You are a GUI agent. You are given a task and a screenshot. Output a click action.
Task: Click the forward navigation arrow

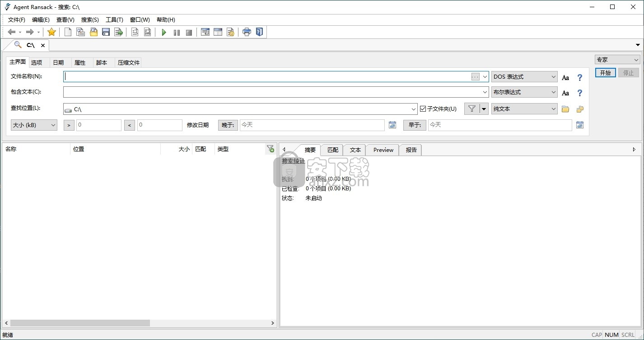[x=30, y=32]
